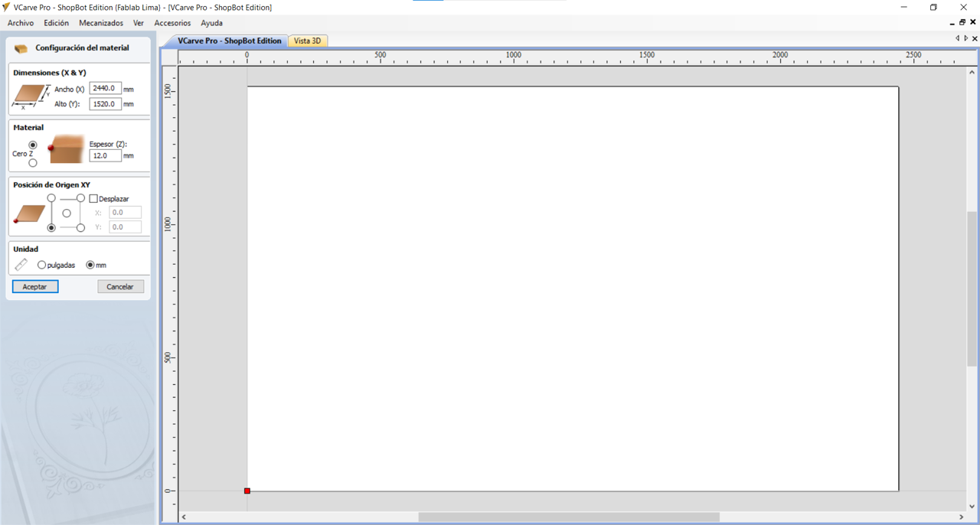Click the Alto (Y) height field
This screenshot has height=525, width=980.
point(105,104)
